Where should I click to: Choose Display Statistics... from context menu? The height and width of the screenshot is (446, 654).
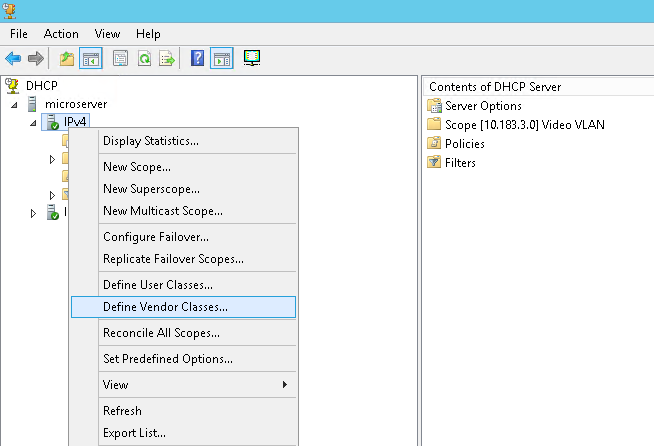(184, 141)
